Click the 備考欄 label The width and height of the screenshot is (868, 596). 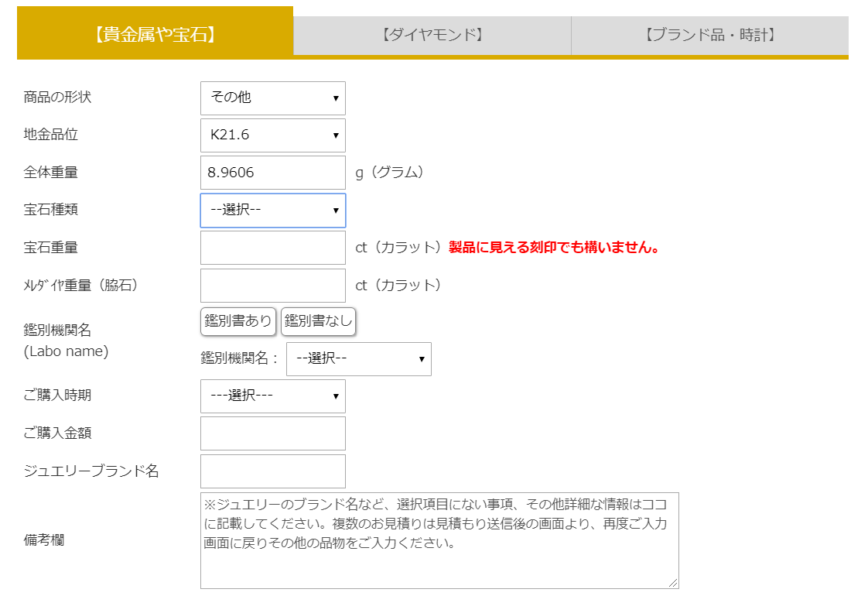[x=44, y=540]
